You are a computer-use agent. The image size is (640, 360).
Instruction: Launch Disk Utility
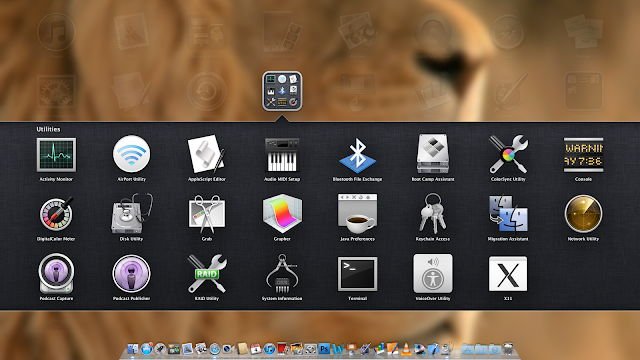tap(131, 213)
